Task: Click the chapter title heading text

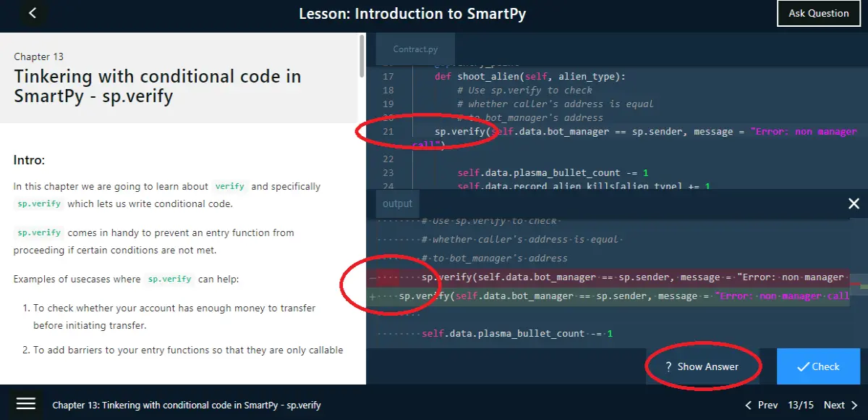Action: click(158, 86)
